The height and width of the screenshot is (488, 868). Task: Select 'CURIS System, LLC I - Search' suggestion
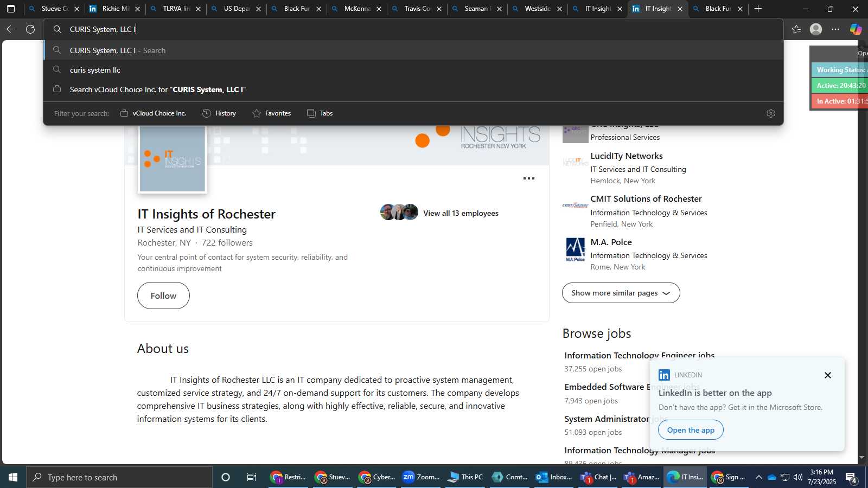413,50
